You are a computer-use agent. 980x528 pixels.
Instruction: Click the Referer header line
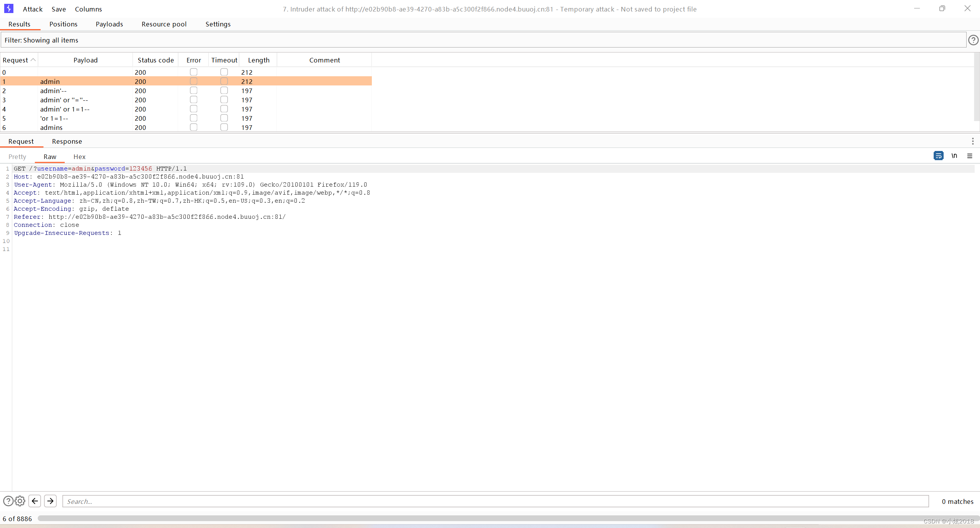click(x=150, y=217)
